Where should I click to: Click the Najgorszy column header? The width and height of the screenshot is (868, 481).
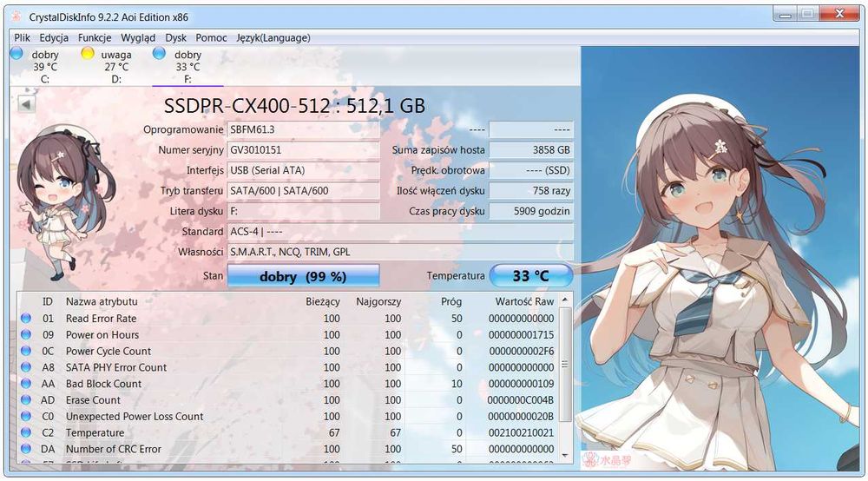tap(378, 301)
